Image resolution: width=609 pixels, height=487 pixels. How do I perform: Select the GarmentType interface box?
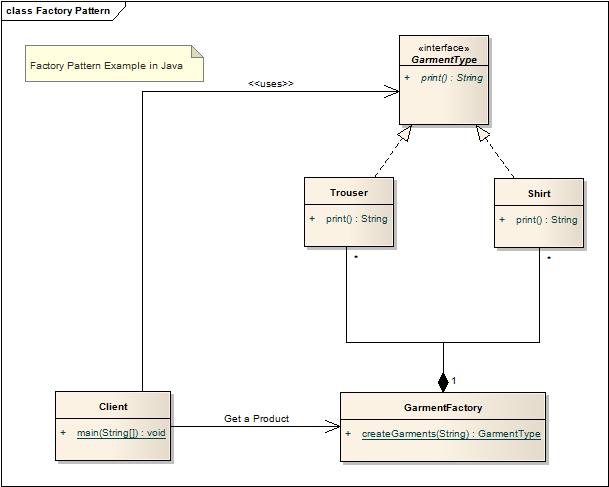[444, 80]
